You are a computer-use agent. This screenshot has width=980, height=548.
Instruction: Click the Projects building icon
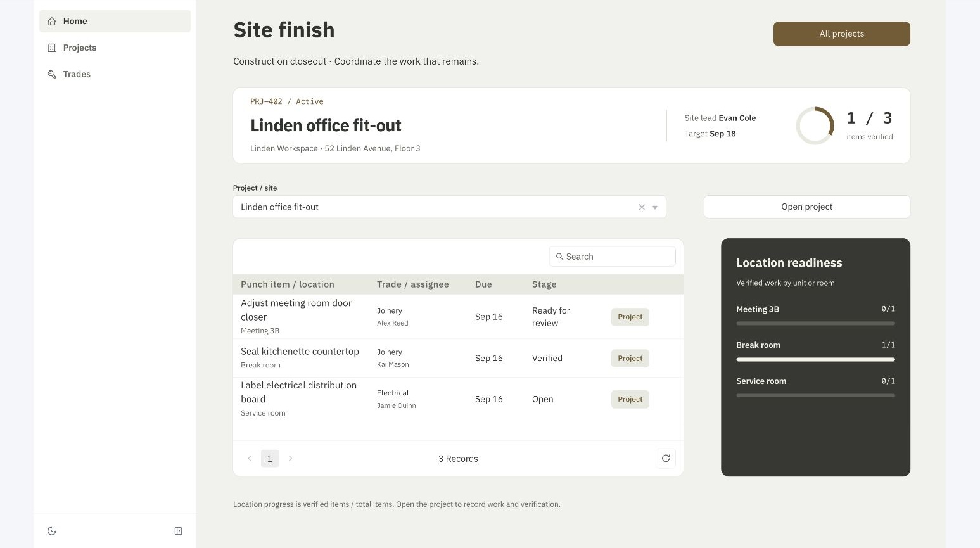[52, 48]
